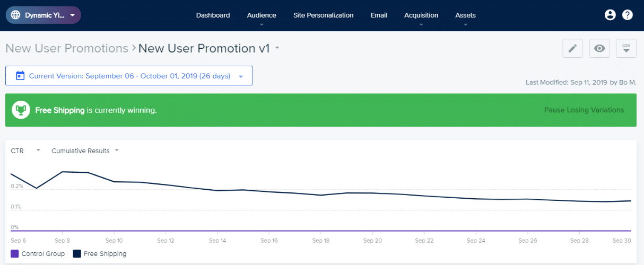The image size is (644, 265).
Task: Expand the New User Promotion v1 menu
Action: [x=277, y=48]
